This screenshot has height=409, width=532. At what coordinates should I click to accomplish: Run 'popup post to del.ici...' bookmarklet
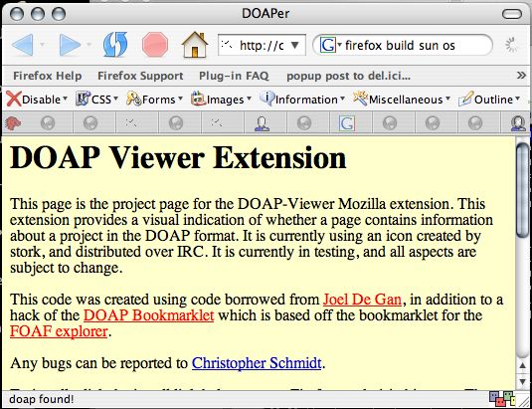pyautogui.click(x=348, y=76)
